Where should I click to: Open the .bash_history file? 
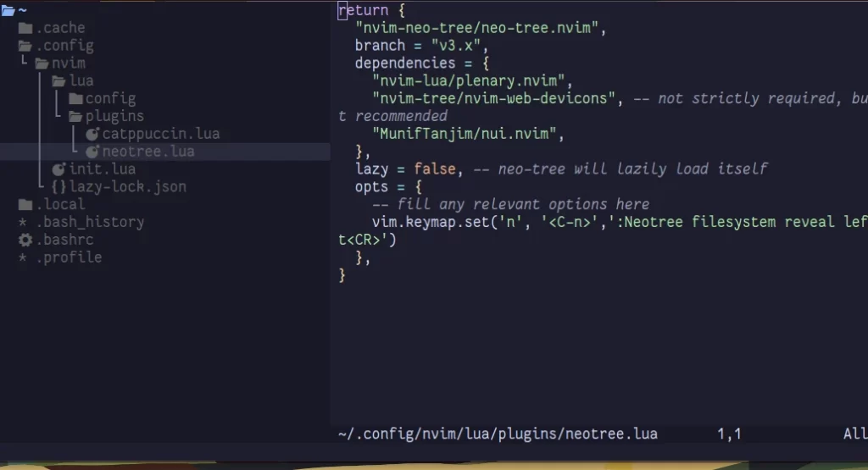coord(90,222)
